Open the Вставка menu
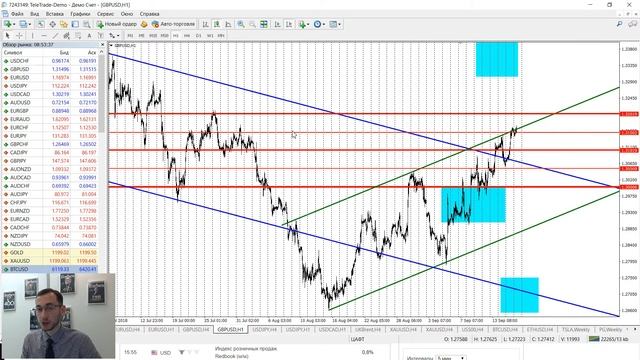The image size is (640, 360). point(55,13)
